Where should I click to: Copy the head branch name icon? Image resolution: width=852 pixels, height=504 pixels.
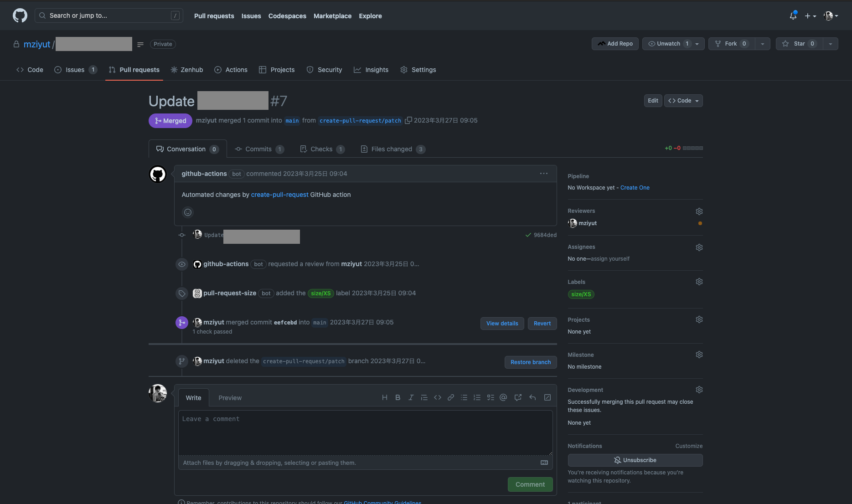click(x=408, y=120)
